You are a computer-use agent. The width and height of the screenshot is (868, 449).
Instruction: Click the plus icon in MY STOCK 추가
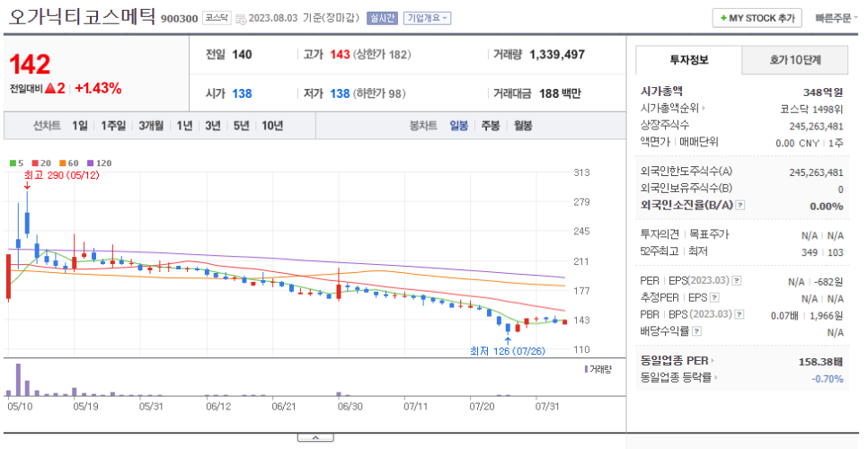723,18
